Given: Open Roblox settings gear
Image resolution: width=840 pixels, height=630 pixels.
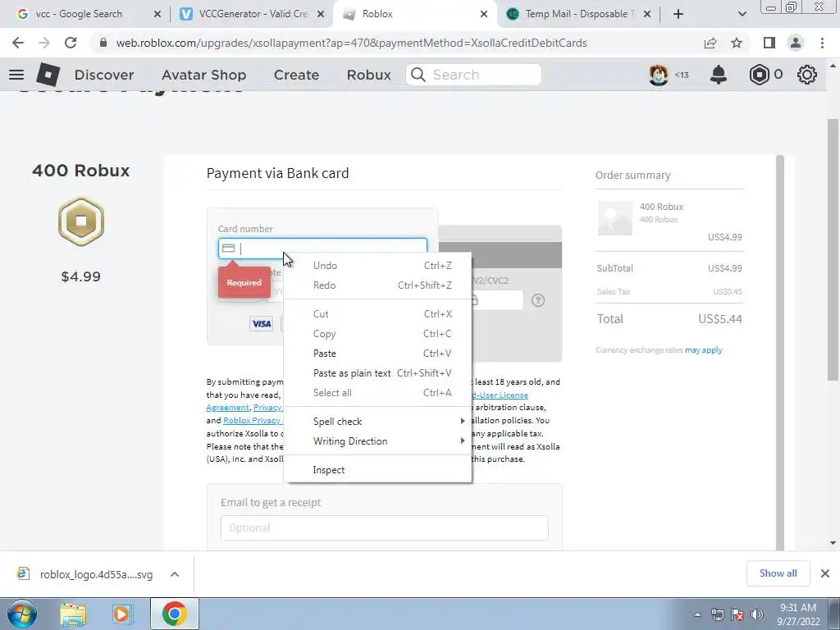Looking at the screenshot, I should click(807, 75).
